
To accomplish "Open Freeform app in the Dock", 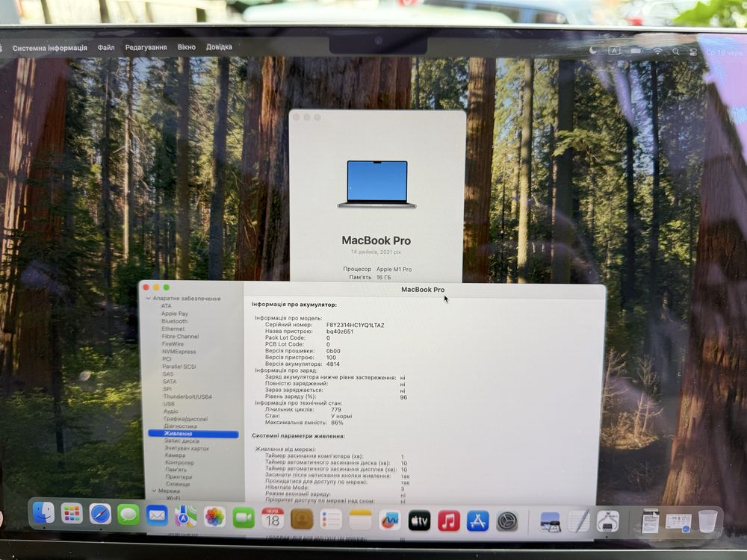I will [390, 520].
